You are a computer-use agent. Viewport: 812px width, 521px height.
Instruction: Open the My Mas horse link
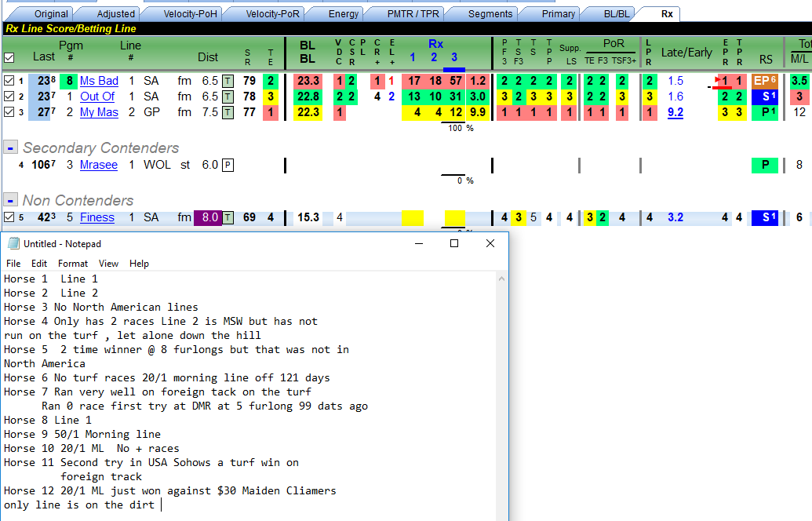point(99,112)
